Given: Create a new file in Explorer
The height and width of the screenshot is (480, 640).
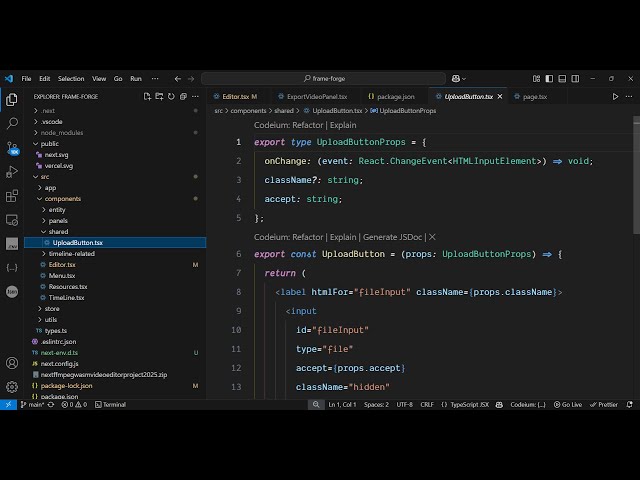Looking at the screenshot, I should [x=147, y=97].
